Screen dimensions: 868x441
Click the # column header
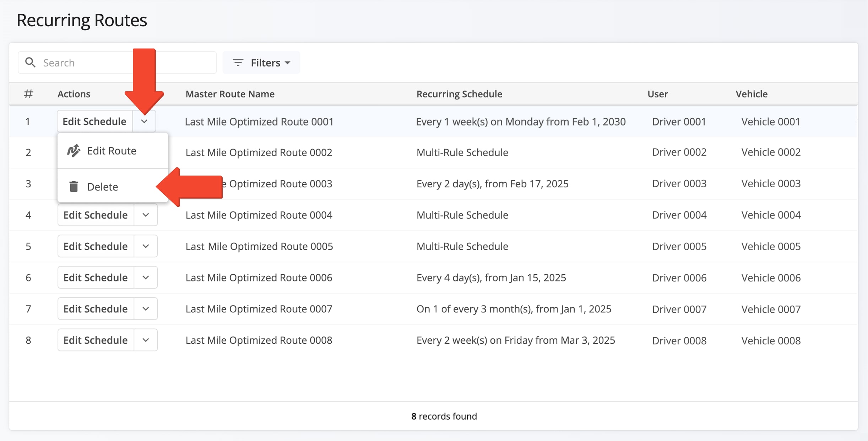pos(28,94)
